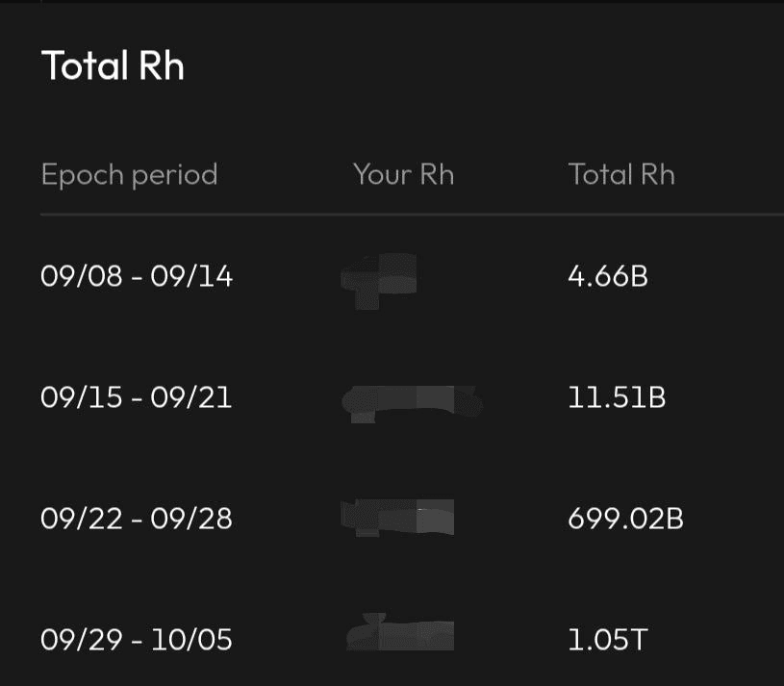Click blurred Your Rh value beside 4.66B

[380, 277]
